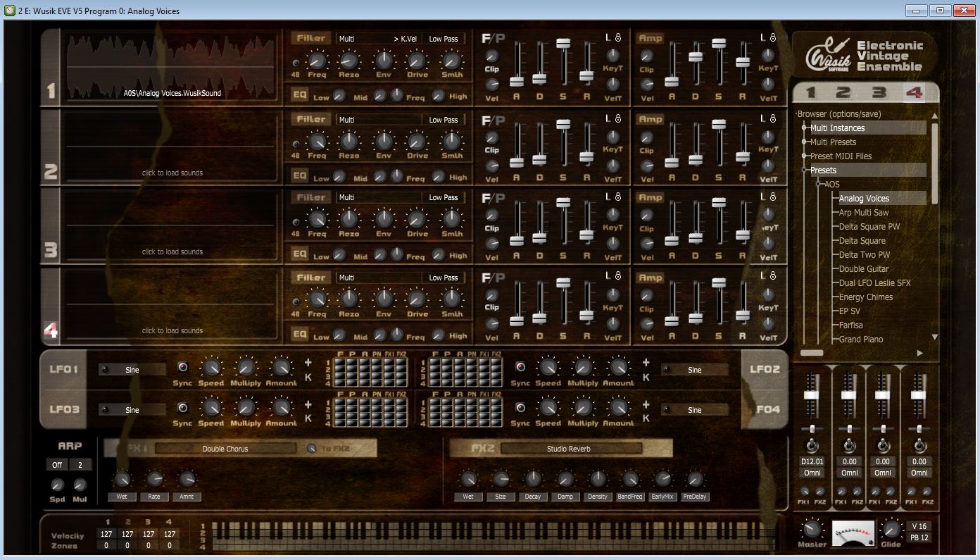Open the Low Pass dropdown on layer 4
The height and width of the screenshot is (560, 980).
pyautogui.click(x=444, y=278)
